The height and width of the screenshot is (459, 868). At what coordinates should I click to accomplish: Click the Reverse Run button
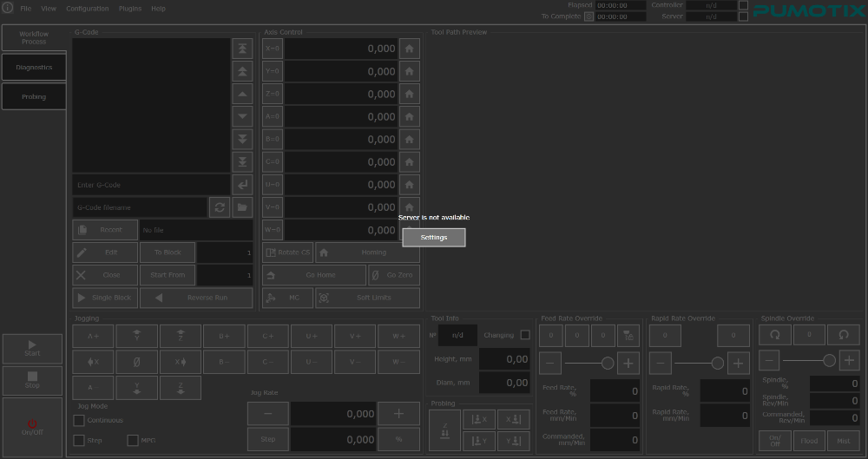pyautogui.click(x=196, y=298)
